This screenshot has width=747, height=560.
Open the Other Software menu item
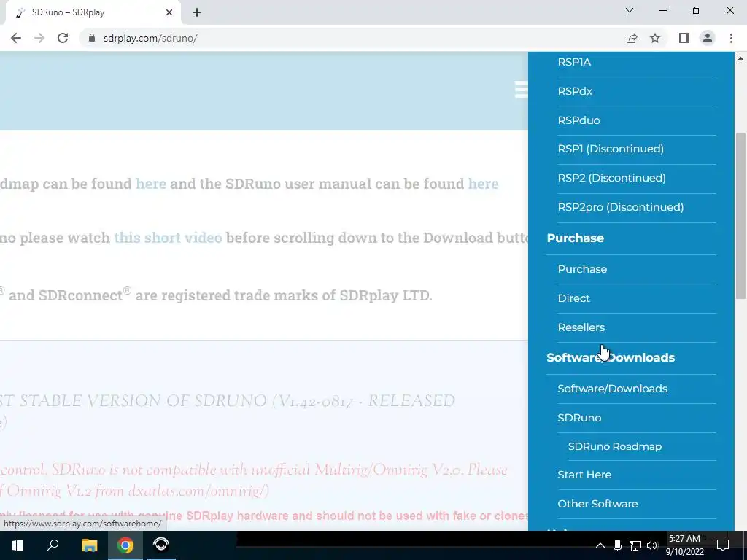tap(597, 504)
